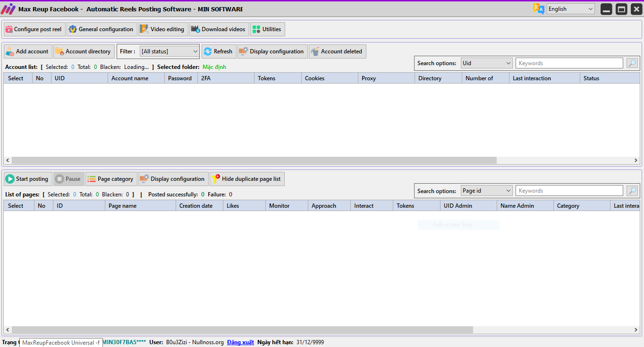Click the Monitor column header
The width and height of the screenshot is (644, 347).
(287, 206)
